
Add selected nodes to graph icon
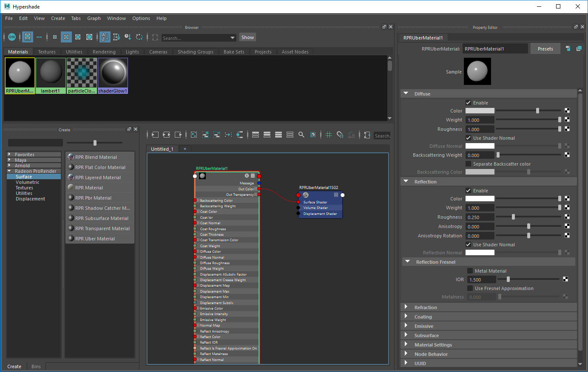click(x=205, y=135)
